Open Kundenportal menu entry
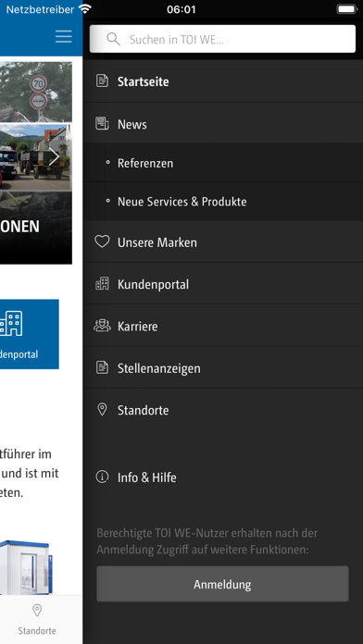Screen dimensions: 363x644 point(223,284)
